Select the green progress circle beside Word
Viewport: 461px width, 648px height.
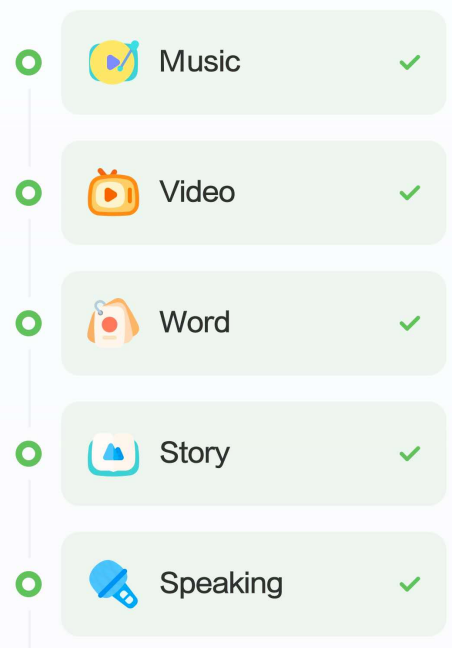[29, 323]
